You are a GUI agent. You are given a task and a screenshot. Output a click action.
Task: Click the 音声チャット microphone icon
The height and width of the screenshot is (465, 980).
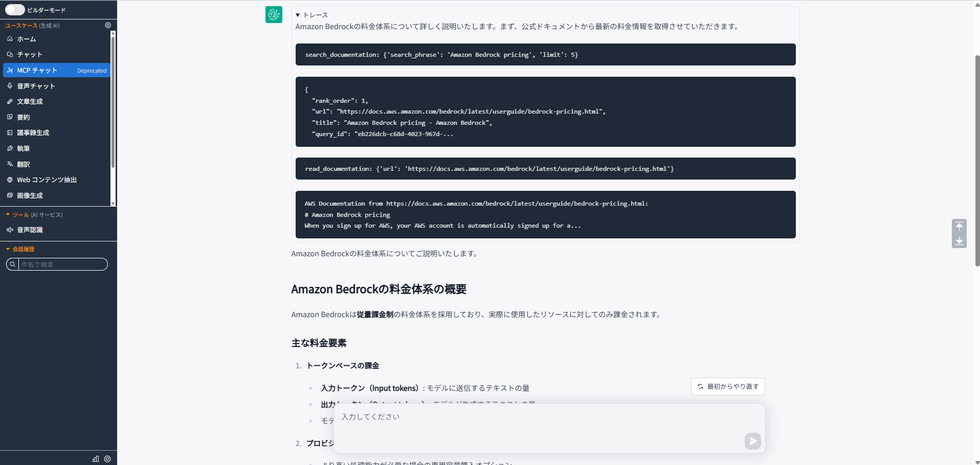[10, 86]
